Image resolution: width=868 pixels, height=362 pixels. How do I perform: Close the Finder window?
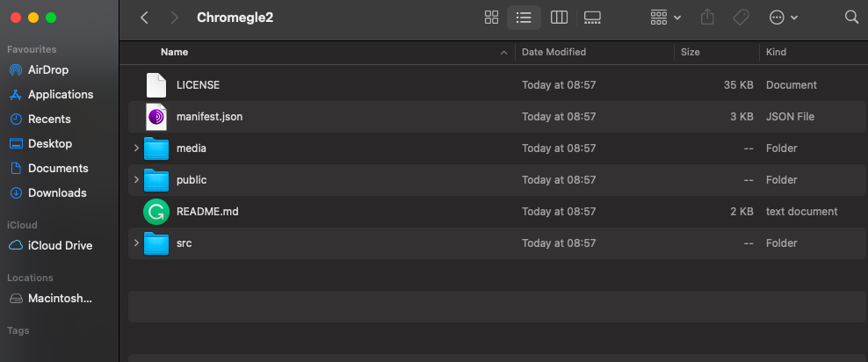pos(16,18)
